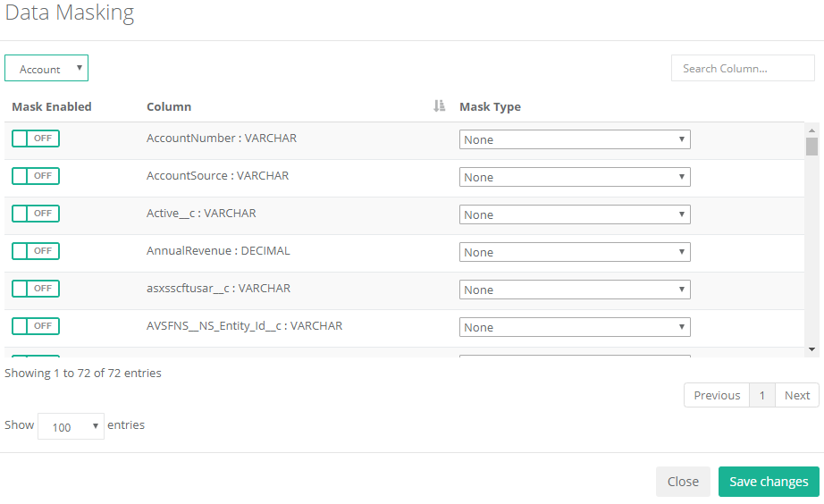The height and width of the screenshot is (504, 824).
Task: Choose Mask Type for AccountSource row
Action: tap(575, 178)
